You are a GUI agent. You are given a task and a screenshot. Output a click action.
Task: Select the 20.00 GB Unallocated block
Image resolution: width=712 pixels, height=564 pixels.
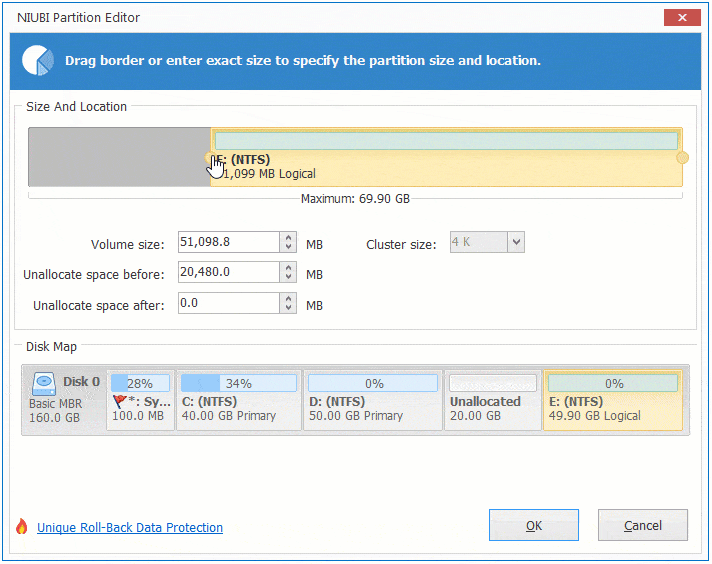click(x=492, y=401)
